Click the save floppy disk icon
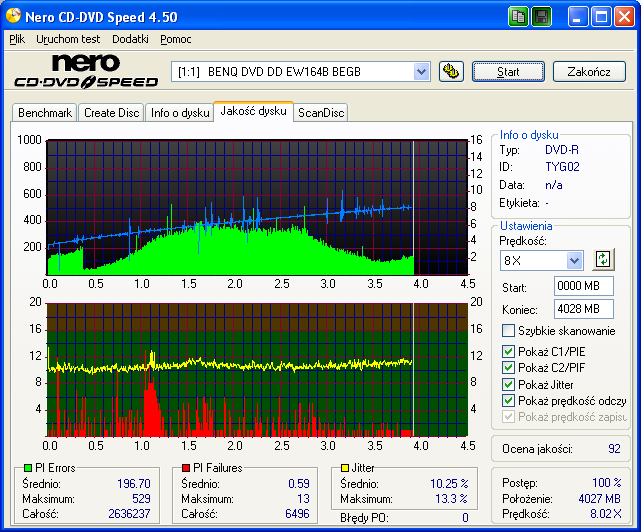This screenshot has height=532, width=641. click(x=542, y=17)
